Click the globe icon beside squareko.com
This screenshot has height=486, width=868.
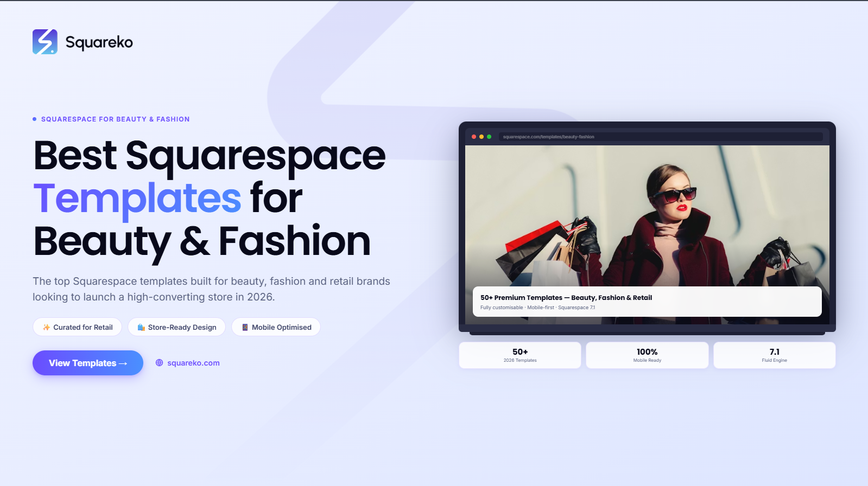coord(160,363)
